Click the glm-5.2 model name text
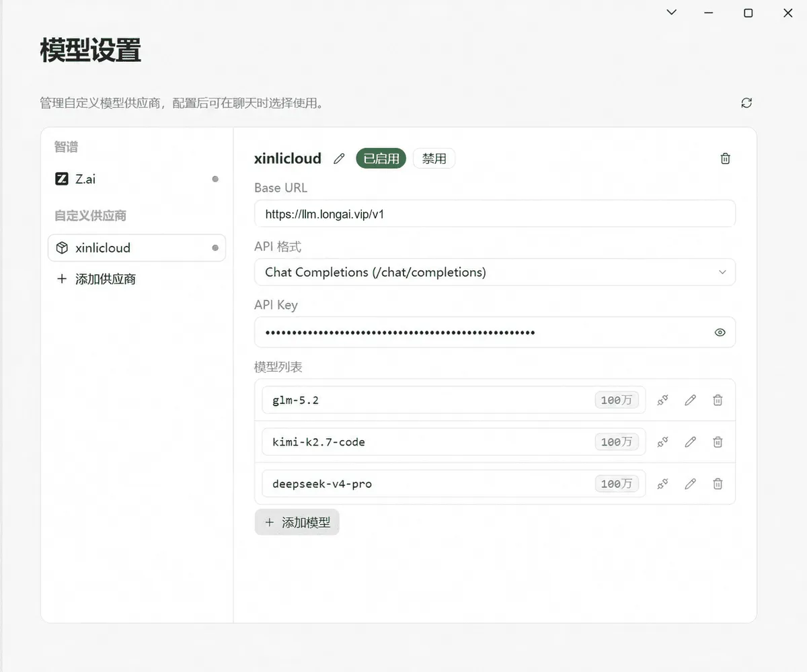Screen dimensions: 807x672 (295, 401)
